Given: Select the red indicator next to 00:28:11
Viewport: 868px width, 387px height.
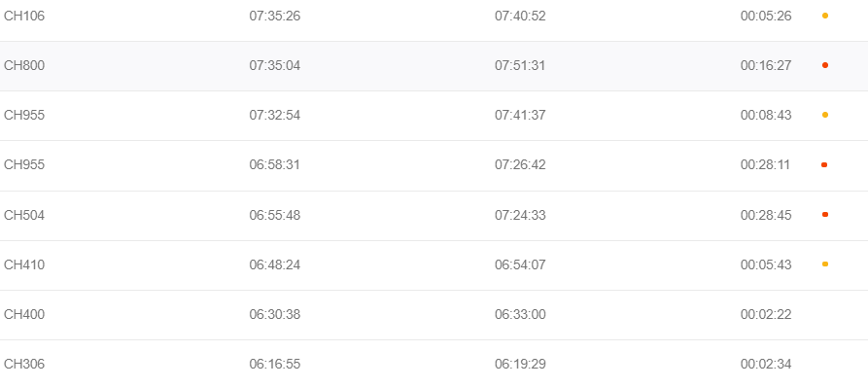Looking at the screenshot, I should click(824, 164).
